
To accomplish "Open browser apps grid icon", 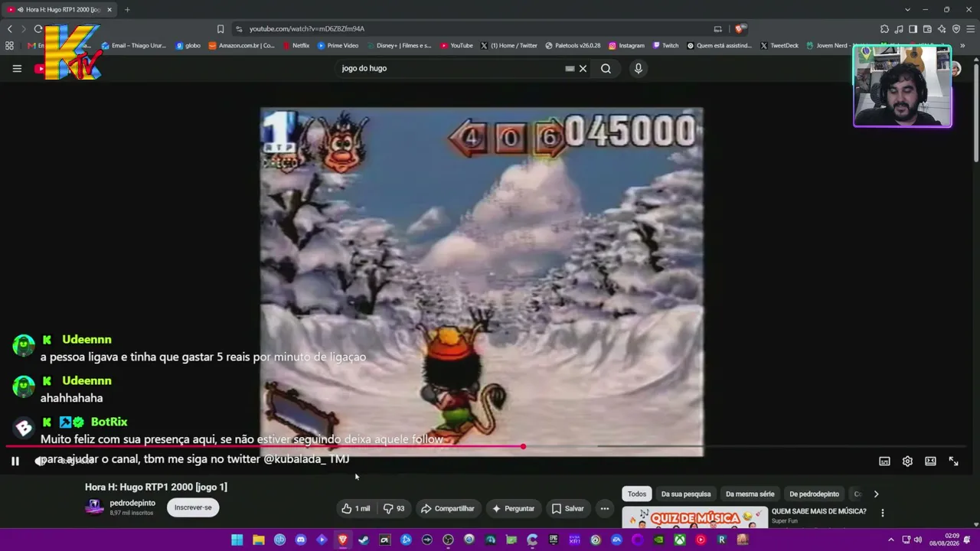I will tap(9, 45).
